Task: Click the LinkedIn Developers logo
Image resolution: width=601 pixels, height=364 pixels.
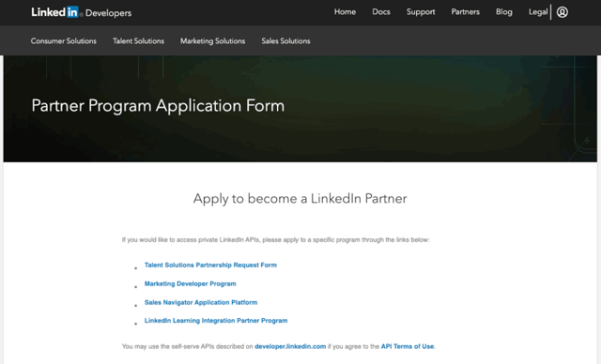Action: pos(82,12)
